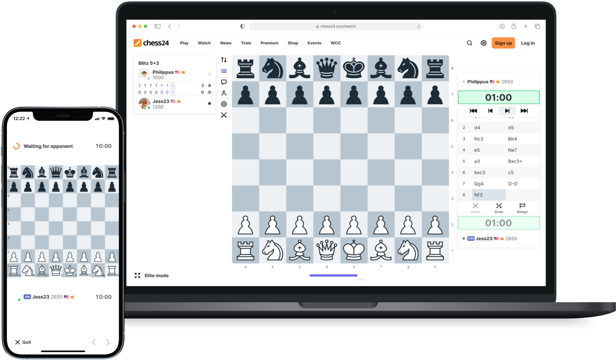Click the privacy shield icon in browser
616x364 pixels.
point(242,26)
